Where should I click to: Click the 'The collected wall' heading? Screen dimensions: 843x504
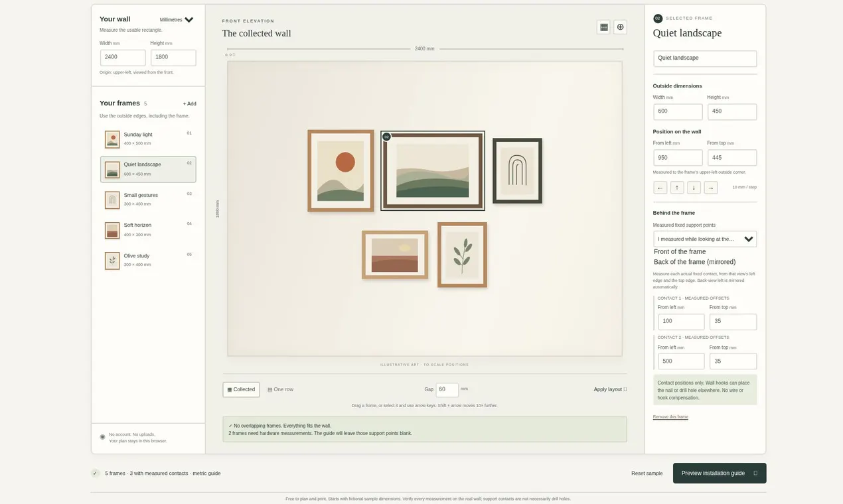click(256, 33)
